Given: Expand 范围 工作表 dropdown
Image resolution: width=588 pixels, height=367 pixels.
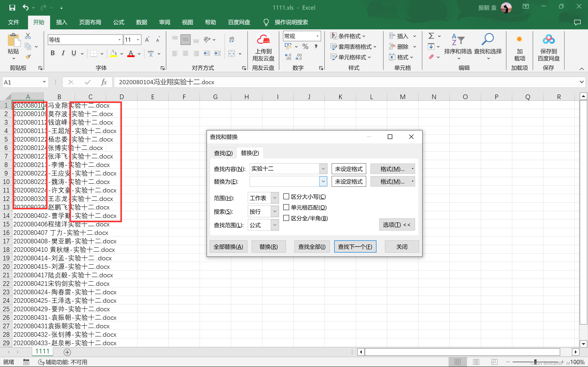Looking at the screenshot, I should click(x=274, y=198).
